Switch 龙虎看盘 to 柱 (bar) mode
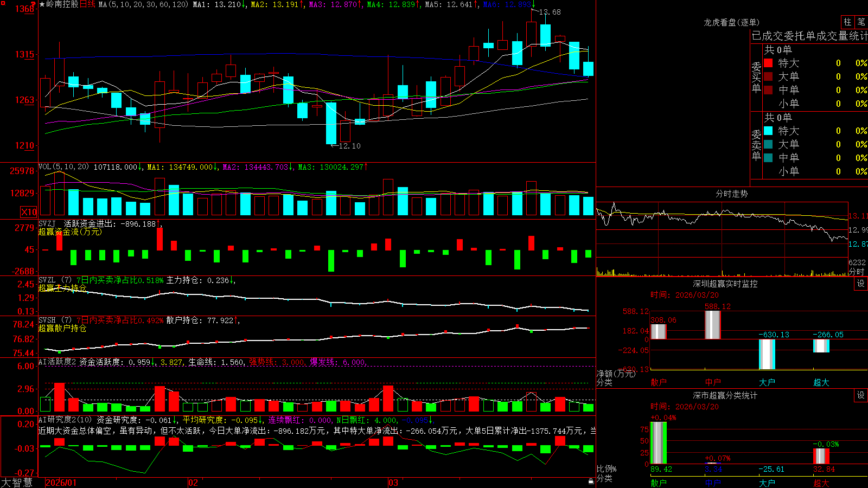 click(847, 22)
